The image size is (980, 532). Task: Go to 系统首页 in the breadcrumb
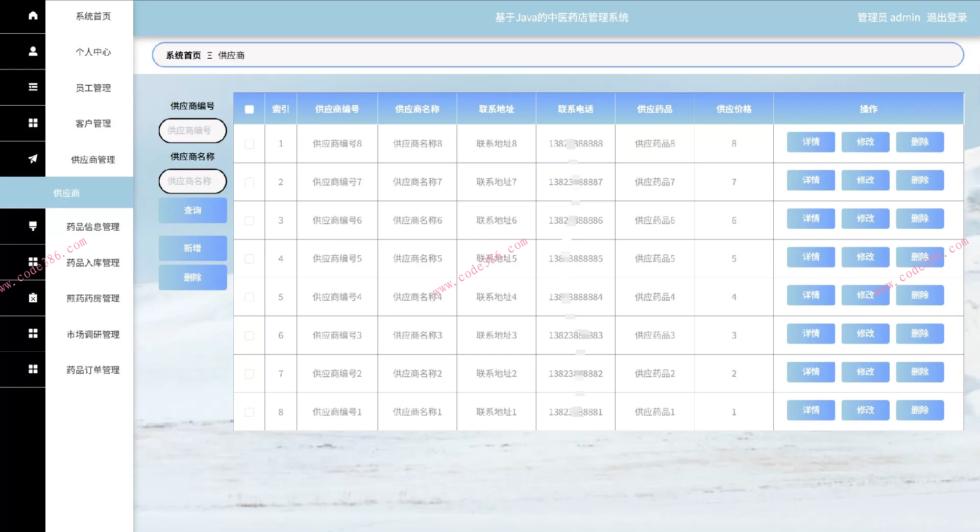[183, 55]
